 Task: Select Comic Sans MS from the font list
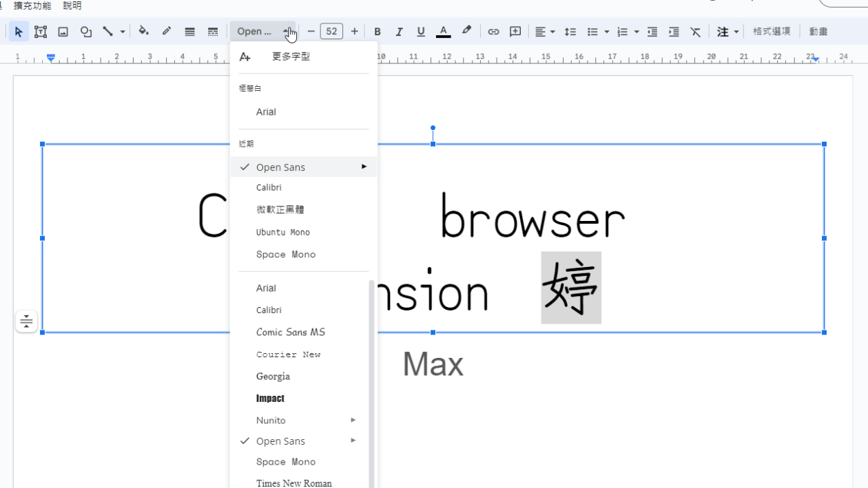(x=290, y=332)
